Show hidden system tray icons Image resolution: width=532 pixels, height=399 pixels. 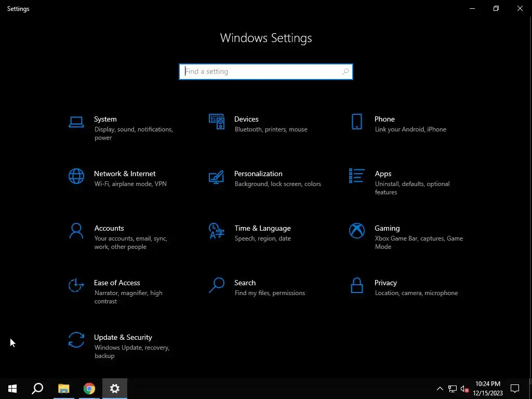pyautogui.click(x=440, y=389)
